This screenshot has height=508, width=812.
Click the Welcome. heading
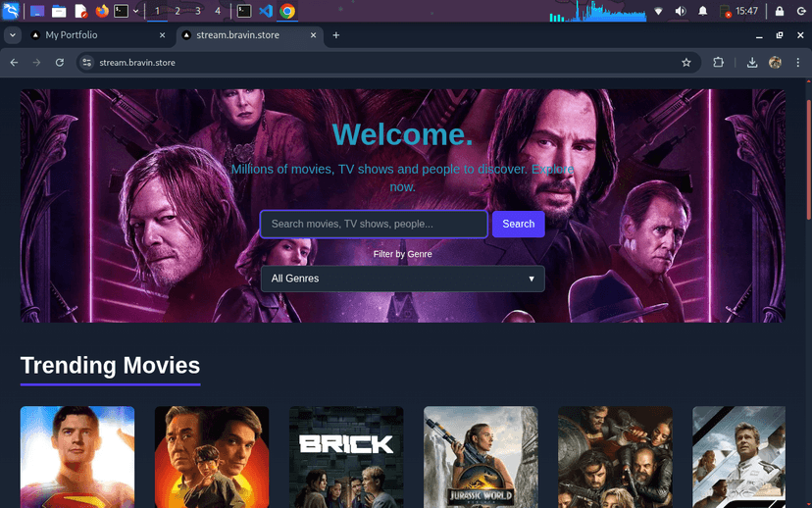403,134
